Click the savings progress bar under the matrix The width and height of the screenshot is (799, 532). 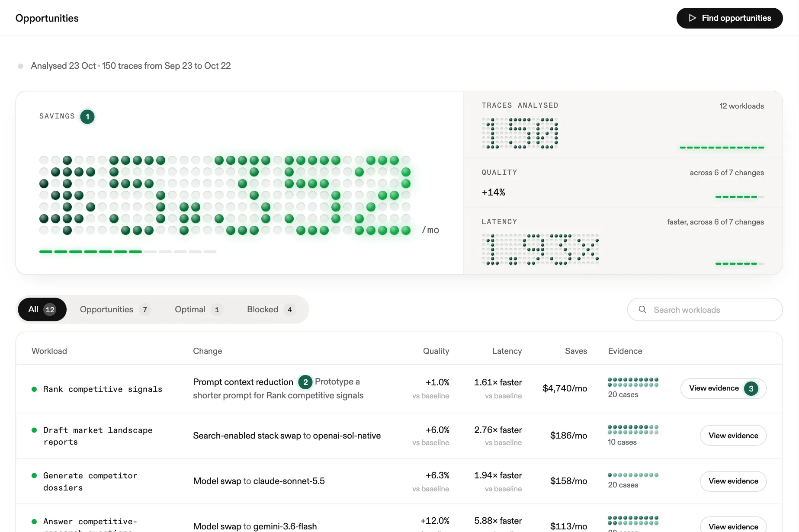click(128, 252)
